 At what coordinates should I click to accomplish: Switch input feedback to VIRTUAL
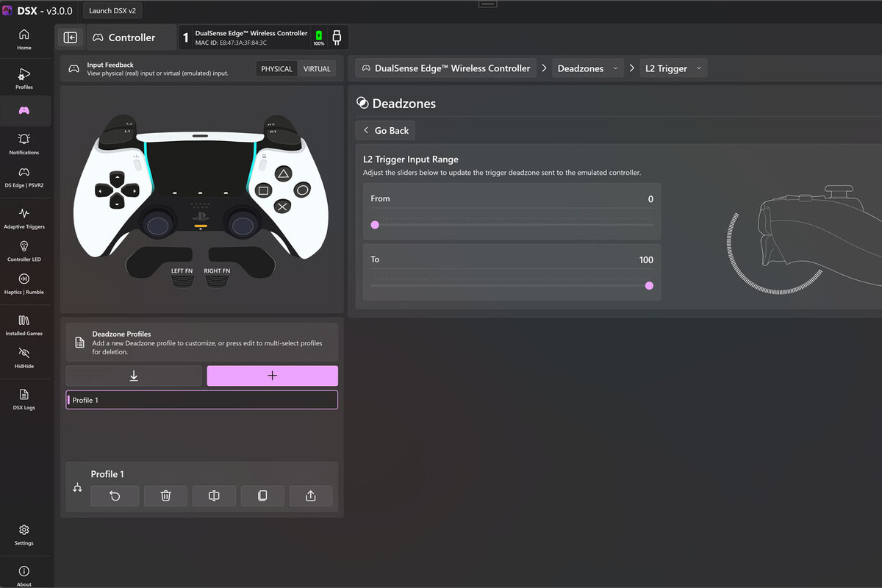(317, 69)
